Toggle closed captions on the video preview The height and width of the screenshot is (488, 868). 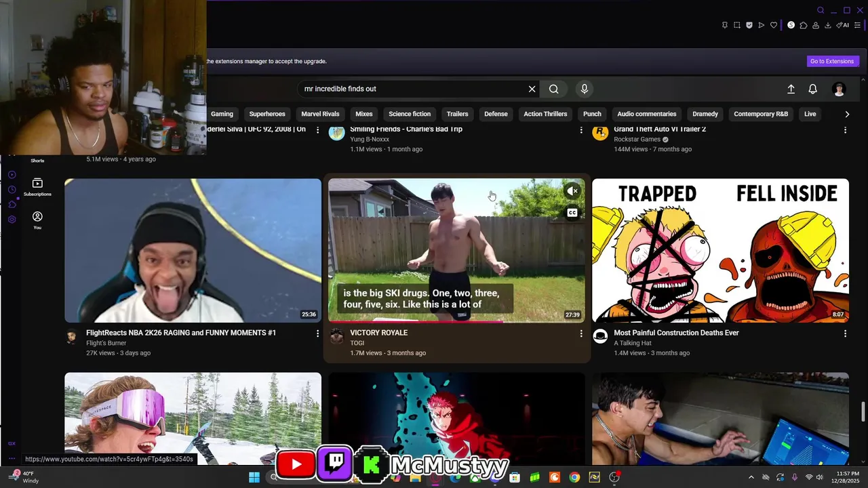click(572, 213)
